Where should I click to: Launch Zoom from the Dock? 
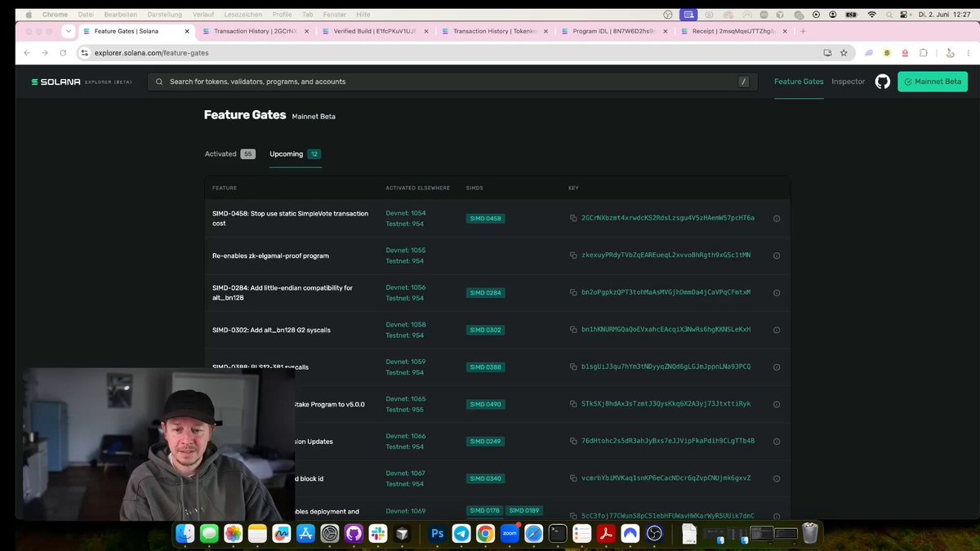coord(510,533)
